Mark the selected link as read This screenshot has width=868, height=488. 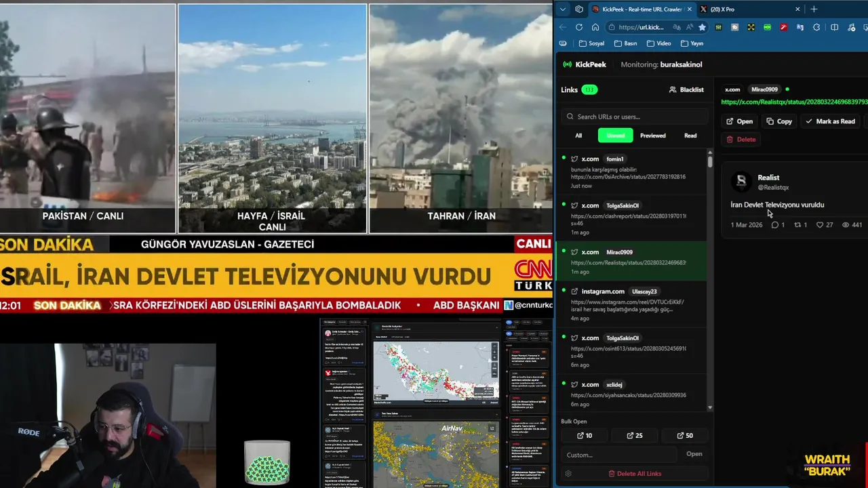pos(830,121)
